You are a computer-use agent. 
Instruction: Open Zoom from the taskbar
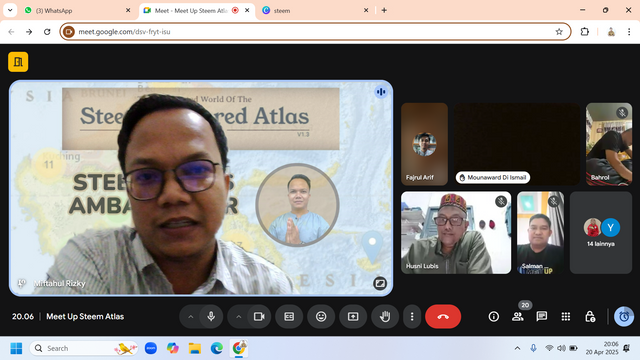click(151, 348)
